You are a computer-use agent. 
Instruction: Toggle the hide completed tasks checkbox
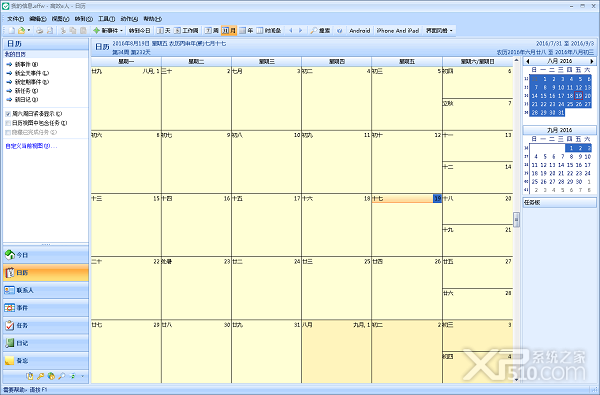(x=8, y=132)
